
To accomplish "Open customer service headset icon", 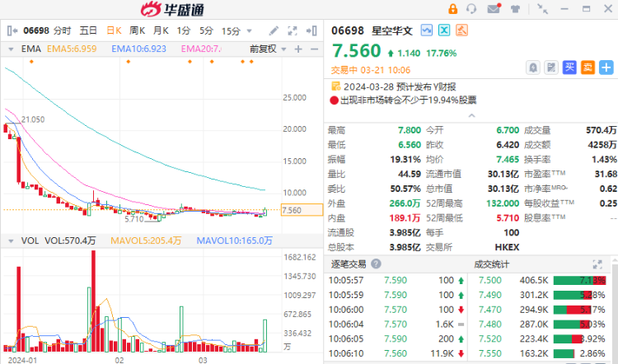I will 471,9.
